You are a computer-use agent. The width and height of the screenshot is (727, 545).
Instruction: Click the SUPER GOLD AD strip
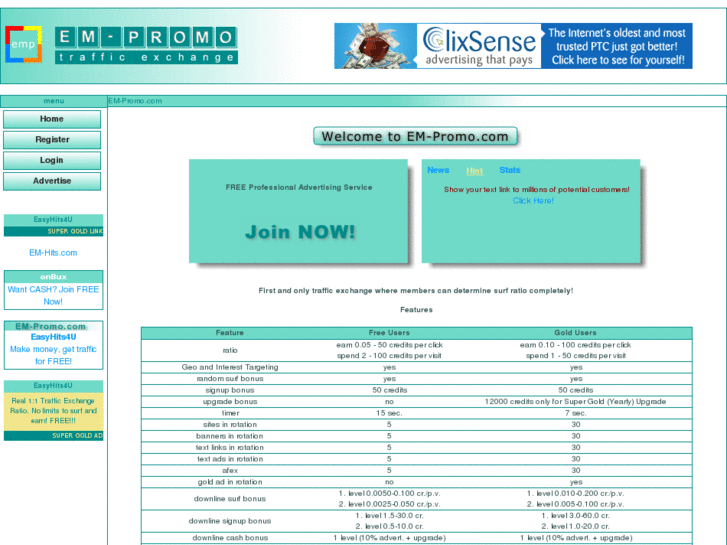pyautogui.click(x=53, y=436)
